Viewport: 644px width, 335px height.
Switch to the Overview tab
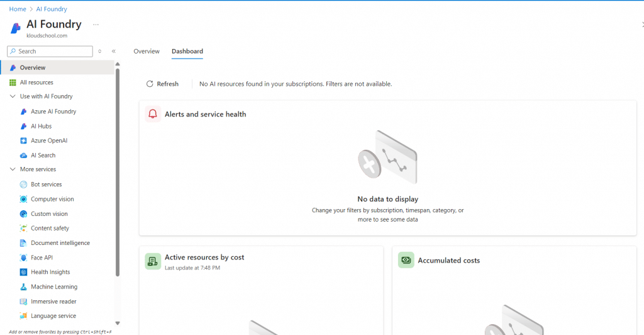coord(146,52)
